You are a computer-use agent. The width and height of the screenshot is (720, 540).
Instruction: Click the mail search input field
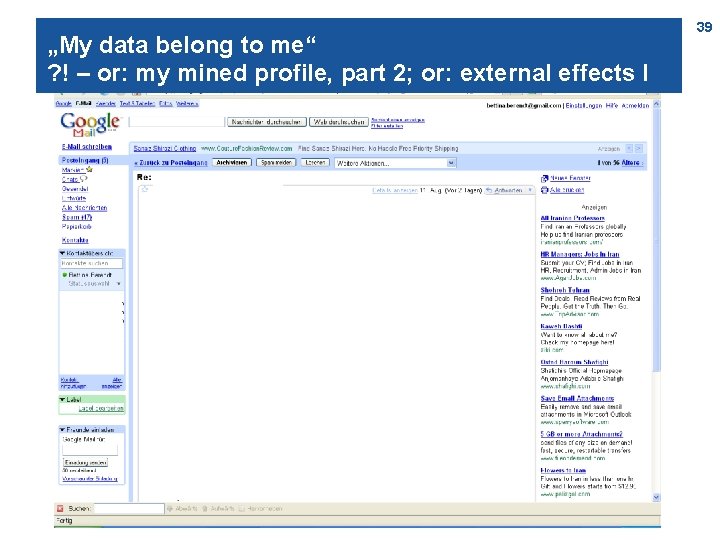[x=177, y=122]
